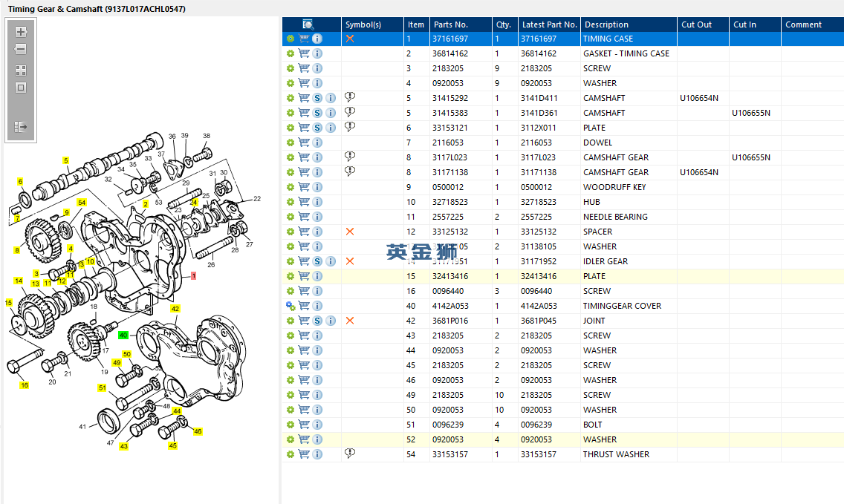
Task: Click gear icon for WOODRUFF KEY row
Action: tap(290, 187)
